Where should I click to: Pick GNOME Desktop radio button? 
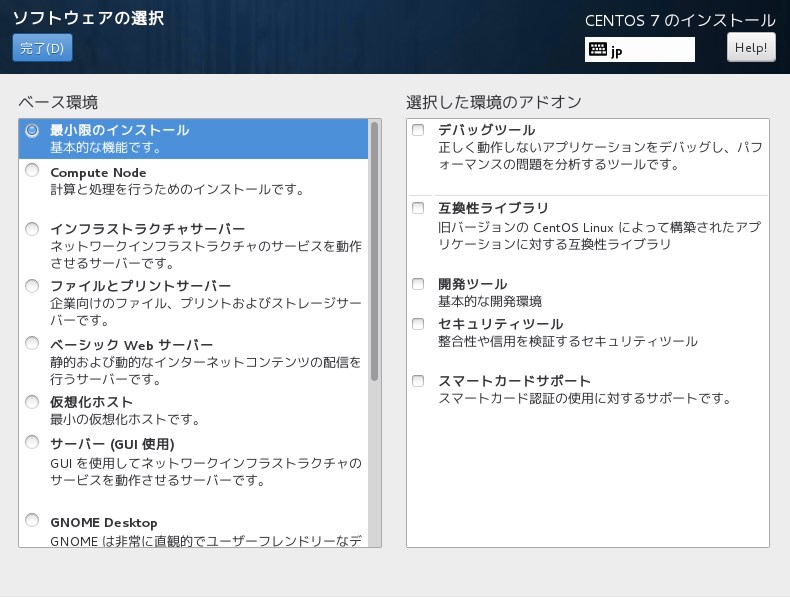click(32, 519)
